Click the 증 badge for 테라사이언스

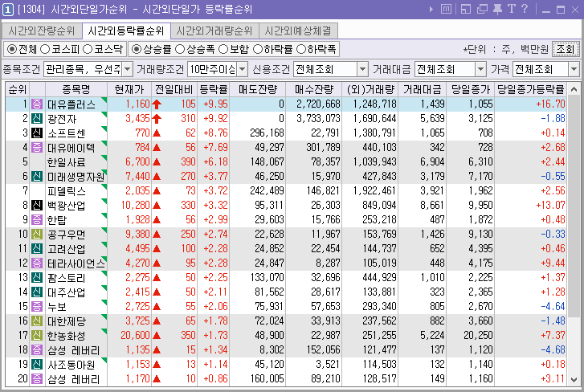(x=37, y=263)
